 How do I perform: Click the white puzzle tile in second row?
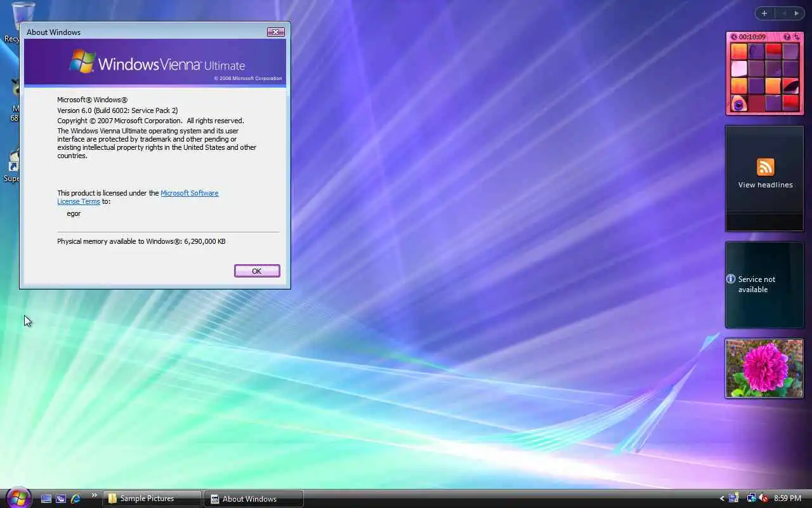(x=739, y=69)
